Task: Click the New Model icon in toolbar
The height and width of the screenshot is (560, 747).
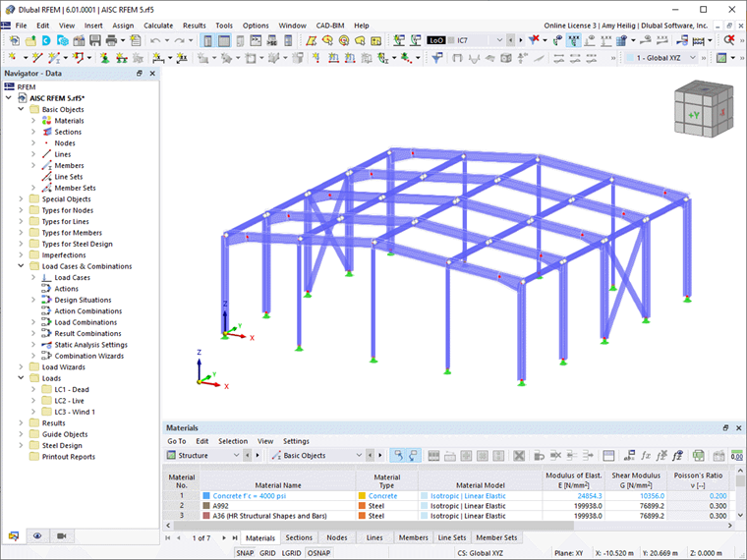Action: click(14, 40)
